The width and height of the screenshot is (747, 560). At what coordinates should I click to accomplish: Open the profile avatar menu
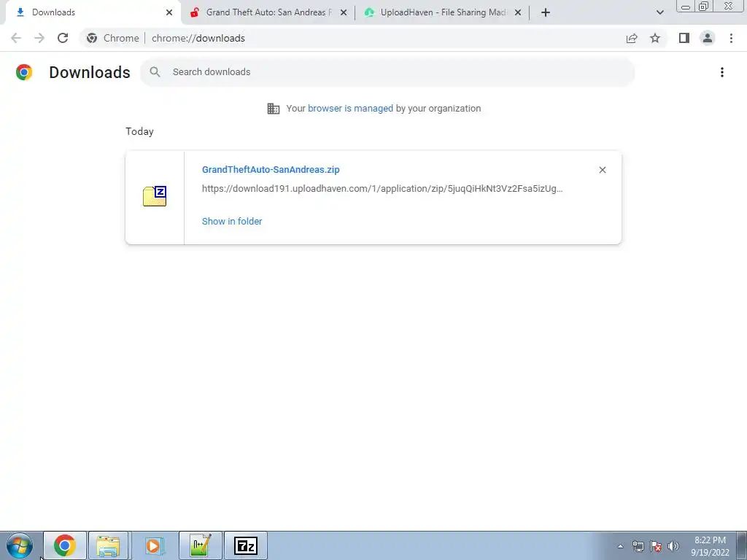(708, 38)
